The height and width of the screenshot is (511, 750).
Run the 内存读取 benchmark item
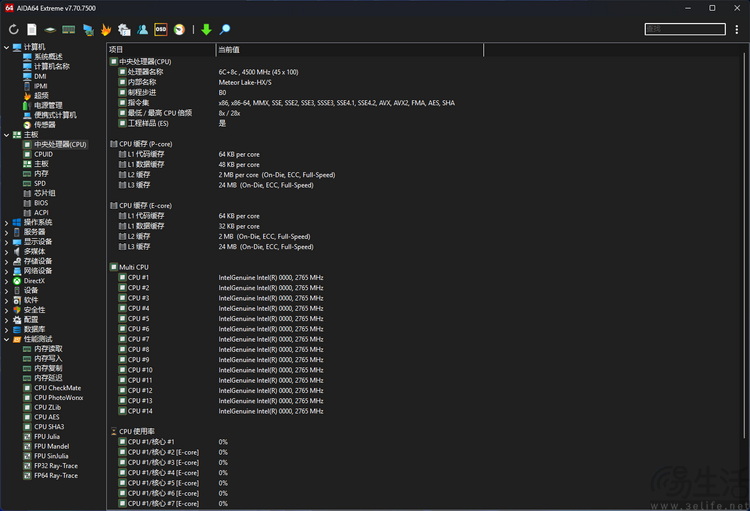[x=48, y=349]
